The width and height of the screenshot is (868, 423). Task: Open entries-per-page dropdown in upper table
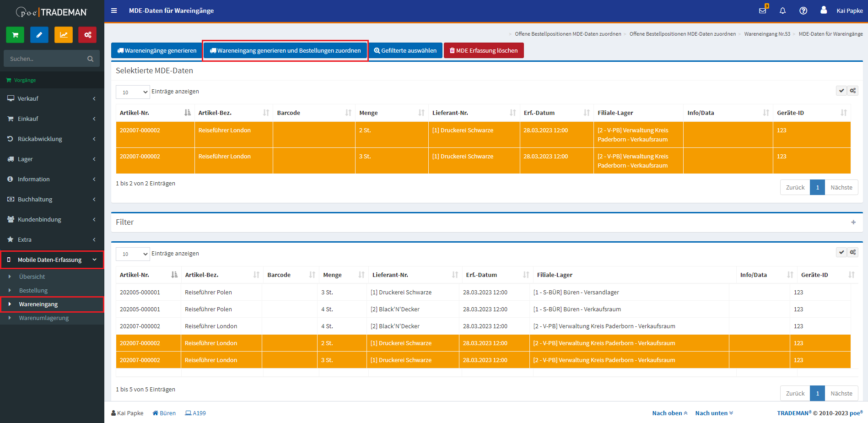[x=133, y=92]
